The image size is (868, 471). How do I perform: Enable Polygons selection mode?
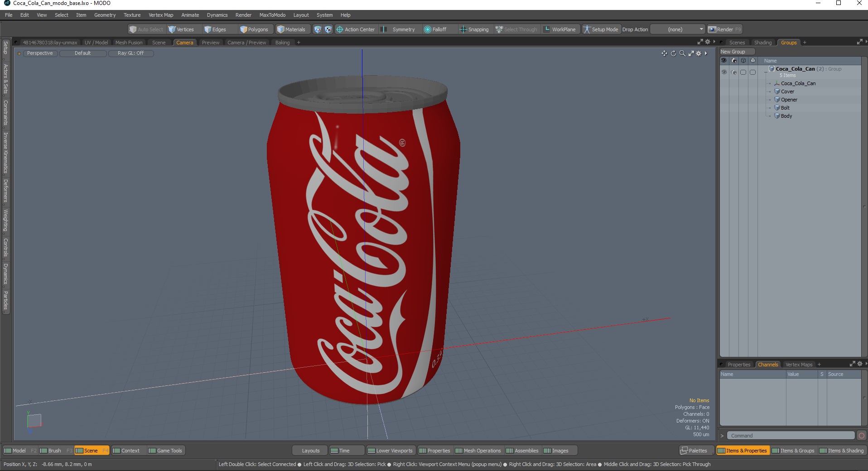[255, 29]
